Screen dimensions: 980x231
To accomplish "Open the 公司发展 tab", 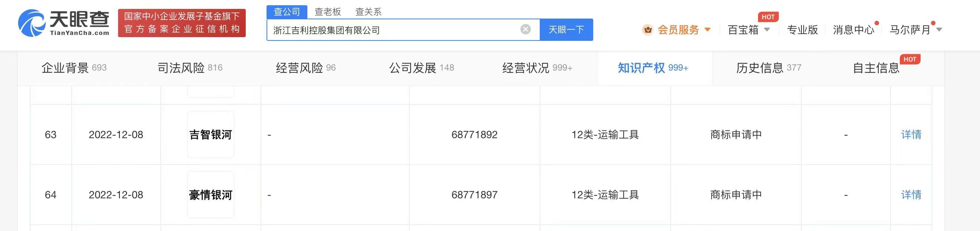I will pyautogui.click(x=422, y=68).
